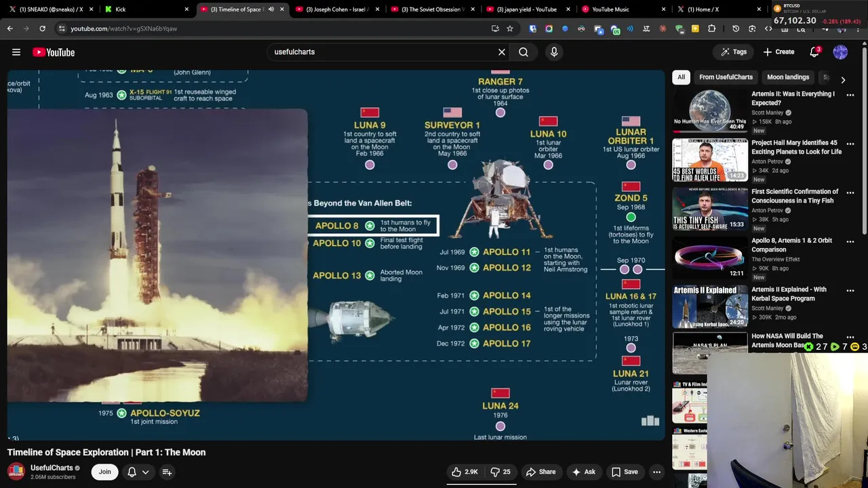The height and width of the screenshot is (488, 868).
Task: Open UsefulCharts channel avatar
Action: pos(16,471)
